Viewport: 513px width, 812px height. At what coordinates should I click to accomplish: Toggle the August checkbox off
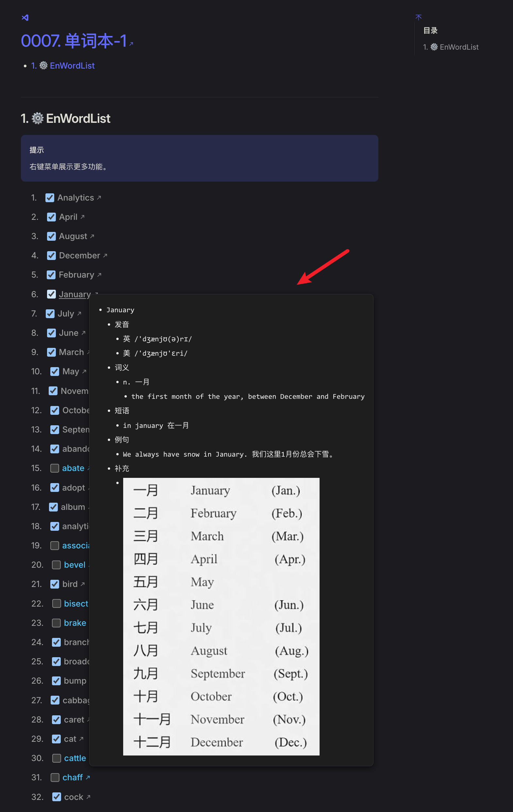pyautogui.click(x=51, y=236)
